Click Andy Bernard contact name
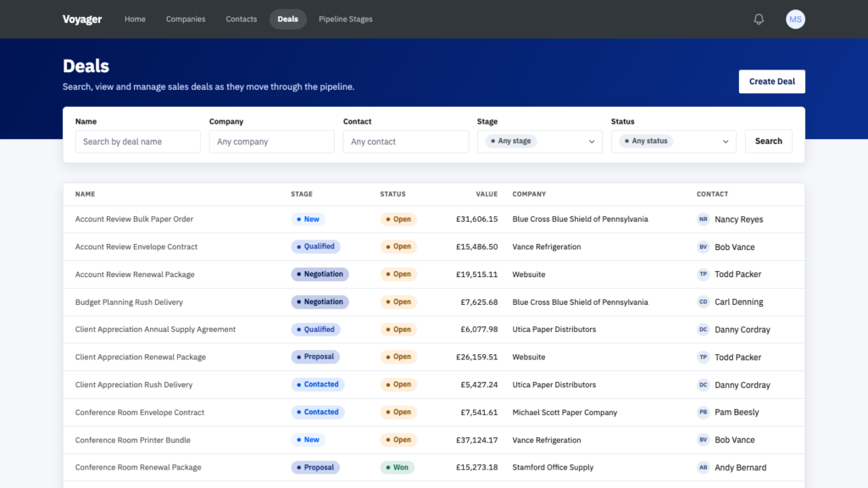Screen dimensions: 868x488 pos(741,468)
